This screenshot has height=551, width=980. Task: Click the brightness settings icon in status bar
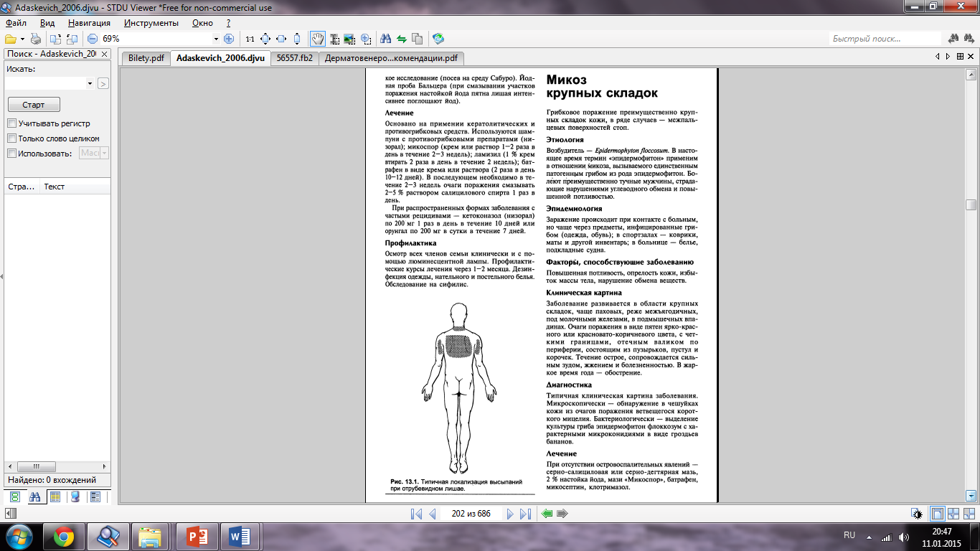(917, 514)
